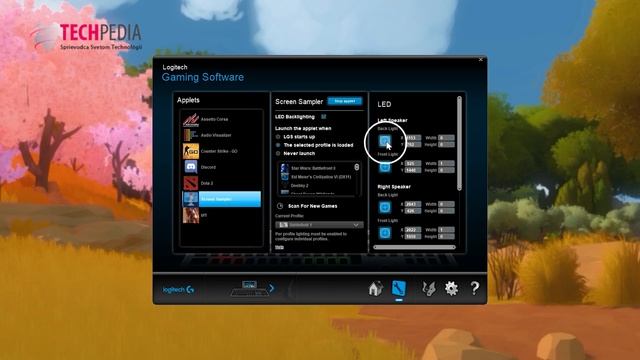Show next device with arrow
The height and width of the screenshot is (360, 640).
(x=271, y=289)
